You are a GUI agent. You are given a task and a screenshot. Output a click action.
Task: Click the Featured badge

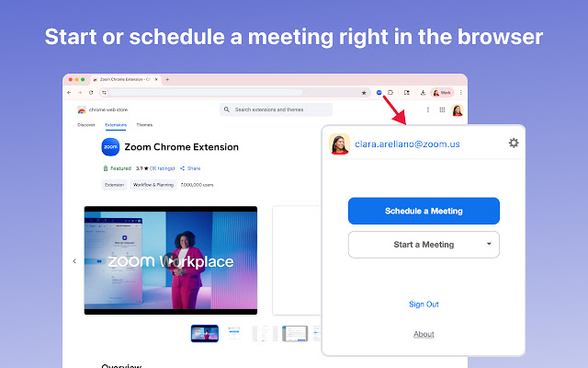(x=118, y=168)
